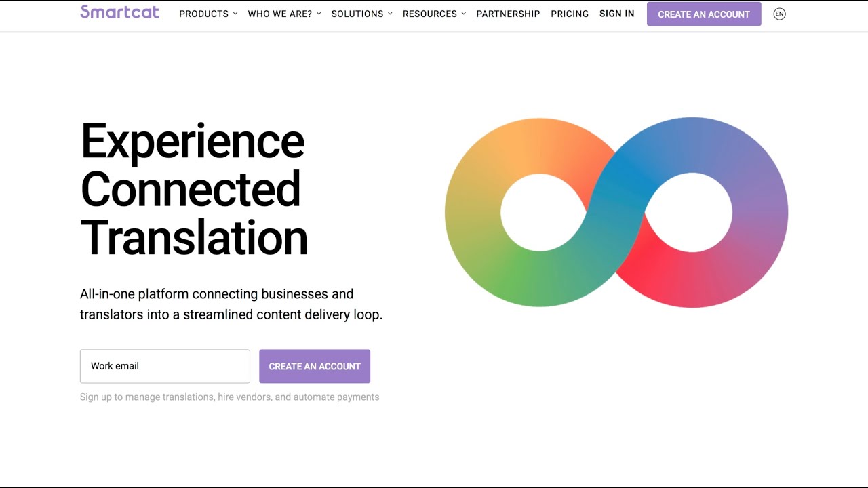868x488 pixels.
Task: Expand the Solutions chevron arrow
Action: point(390,14)
